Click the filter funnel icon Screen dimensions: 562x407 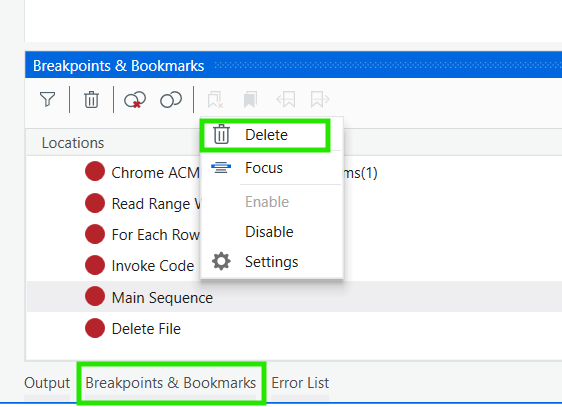click(47, 99)
